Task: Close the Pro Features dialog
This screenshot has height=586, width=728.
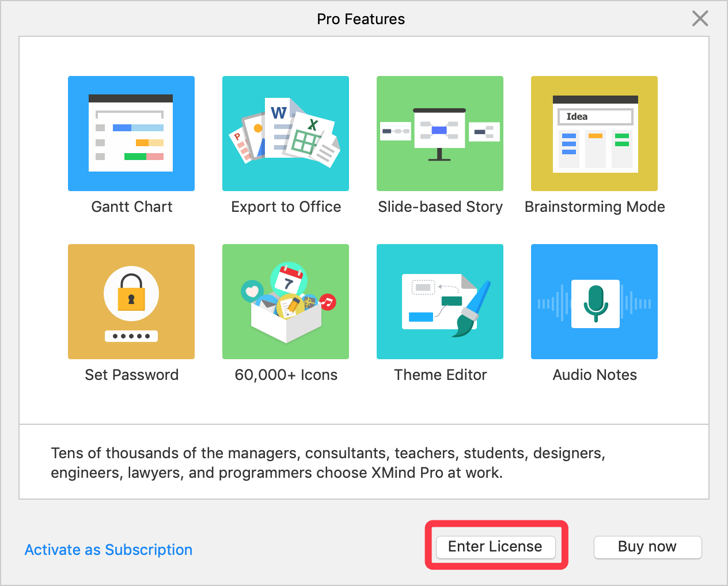Action: [700, 18]
